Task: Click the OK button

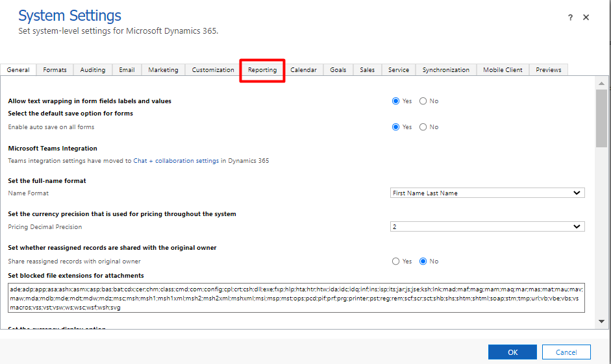Action: tap(512, 352)
